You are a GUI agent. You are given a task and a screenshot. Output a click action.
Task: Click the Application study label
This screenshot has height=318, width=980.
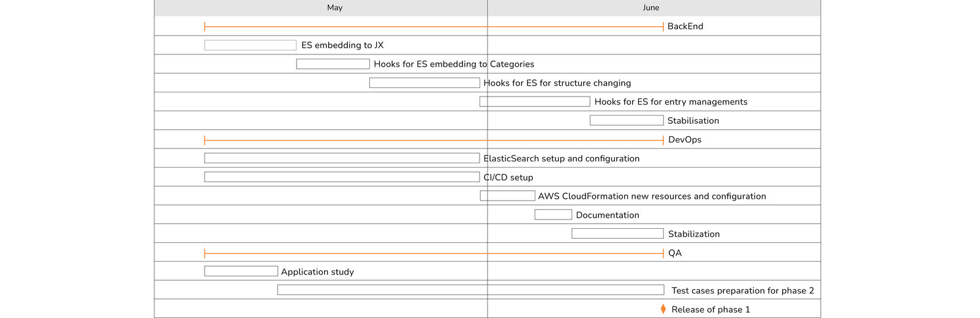(x=317, y=272)
